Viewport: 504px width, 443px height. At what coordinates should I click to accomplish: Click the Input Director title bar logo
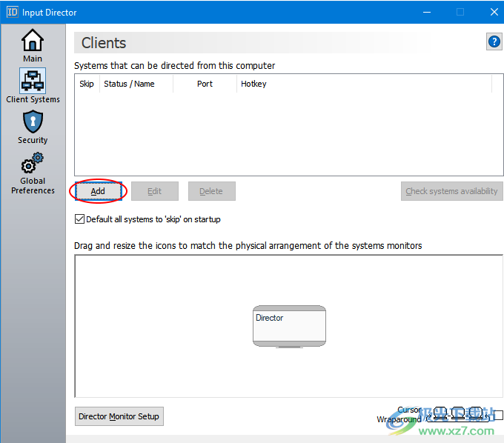pos(12,12)
